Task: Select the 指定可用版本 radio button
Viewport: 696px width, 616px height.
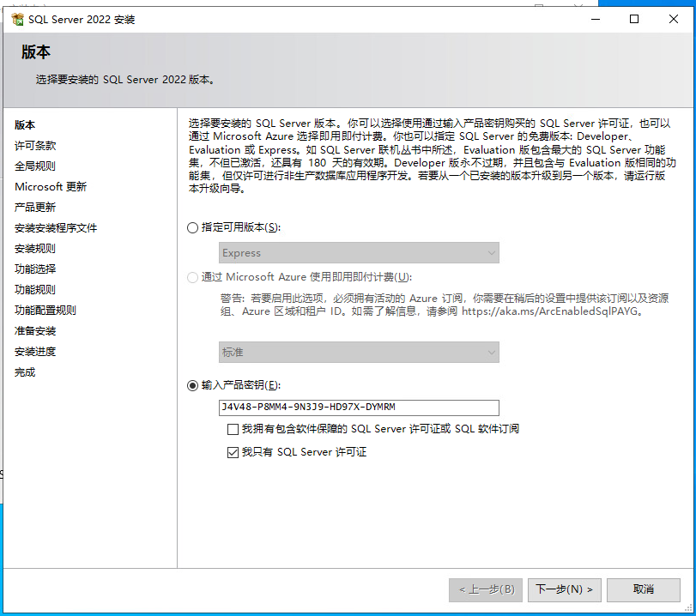Action: tap(192, 227)
